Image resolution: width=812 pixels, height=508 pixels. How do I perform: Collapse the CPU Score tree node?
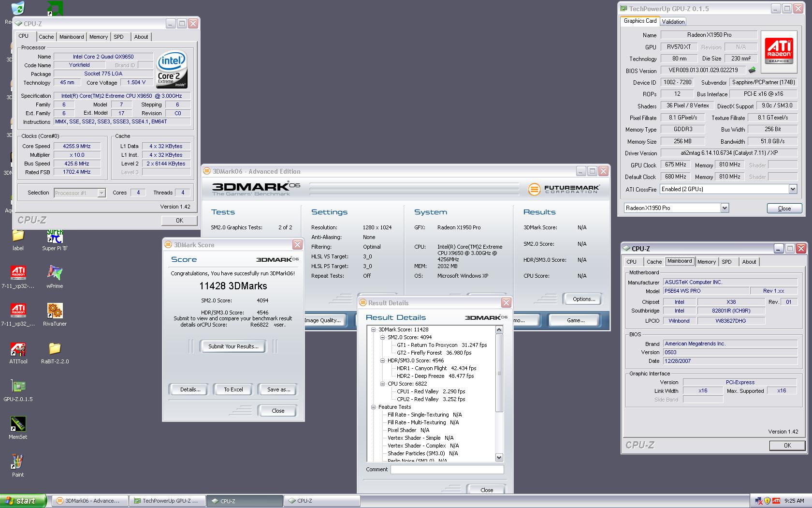382,384
